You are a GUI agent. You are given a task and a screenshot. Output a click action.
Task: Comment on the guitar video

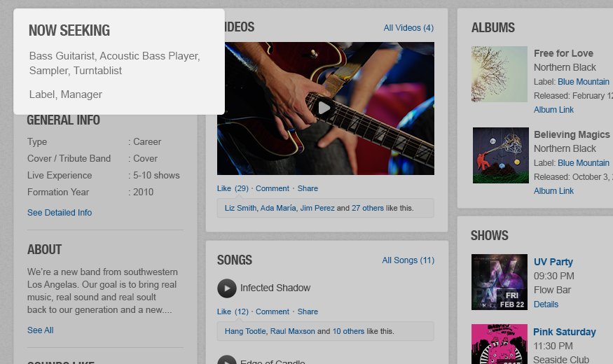tap(273, 188)
